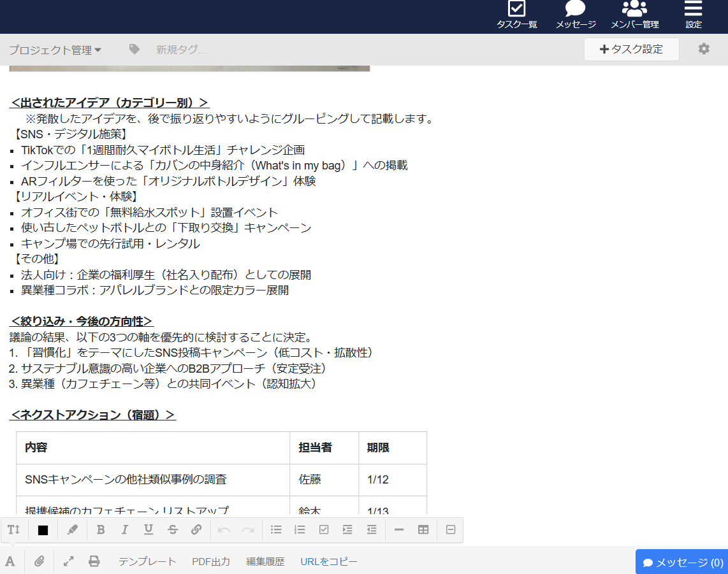This screenshot has width=728, height=574.
Task: Open 設定 from the top menu
Action: (x=692, y=16)
